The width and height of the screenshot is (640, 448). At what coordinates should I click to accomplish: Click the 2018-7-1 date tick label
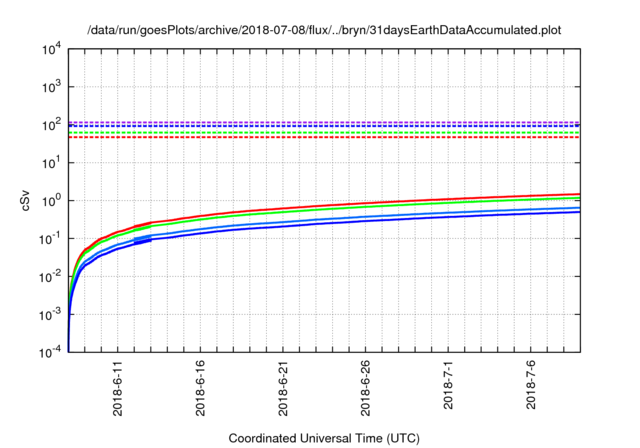coord(448,385)
